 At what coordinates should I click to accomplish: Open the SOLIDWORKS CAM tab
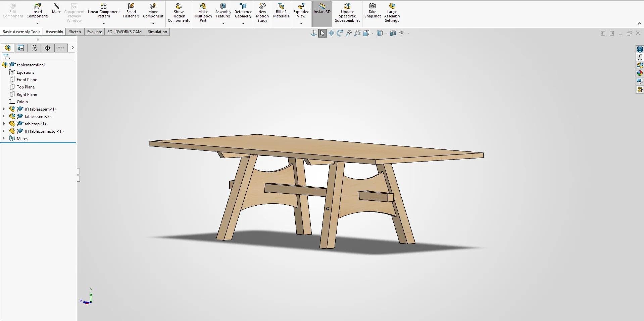125,32
